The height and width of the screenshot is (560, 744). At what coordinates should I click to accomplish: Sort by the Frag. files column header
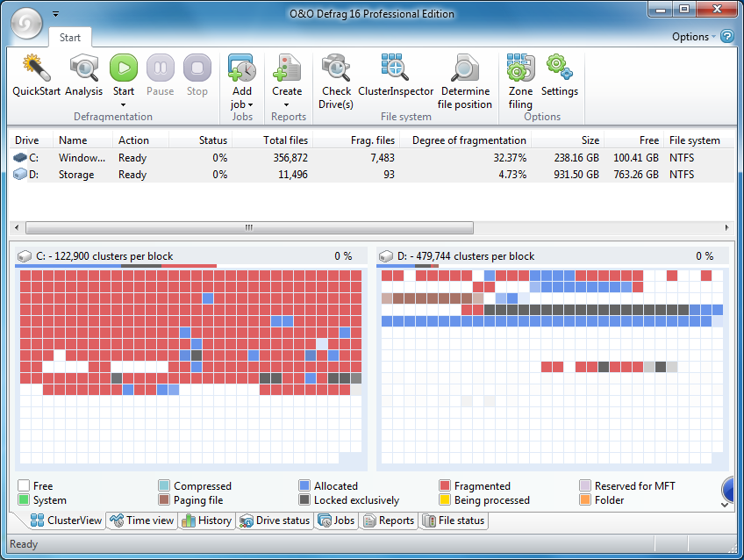pos(356,140)
